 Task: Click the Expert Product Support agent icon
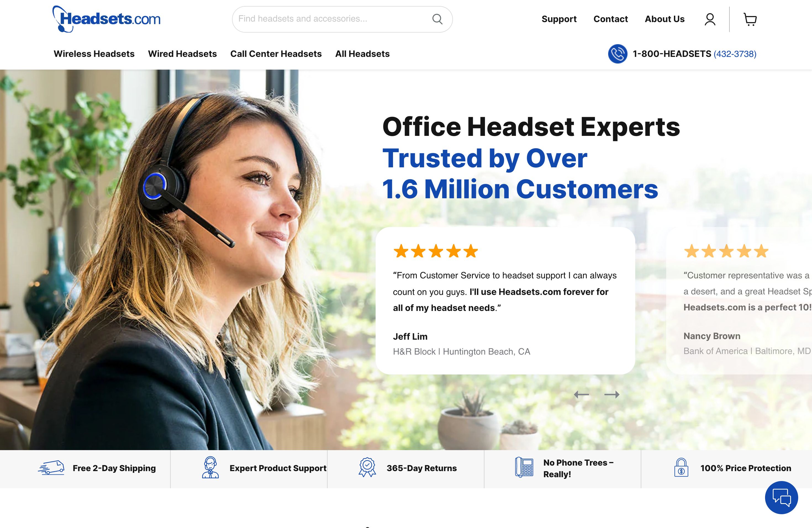[x=210, y=468]
